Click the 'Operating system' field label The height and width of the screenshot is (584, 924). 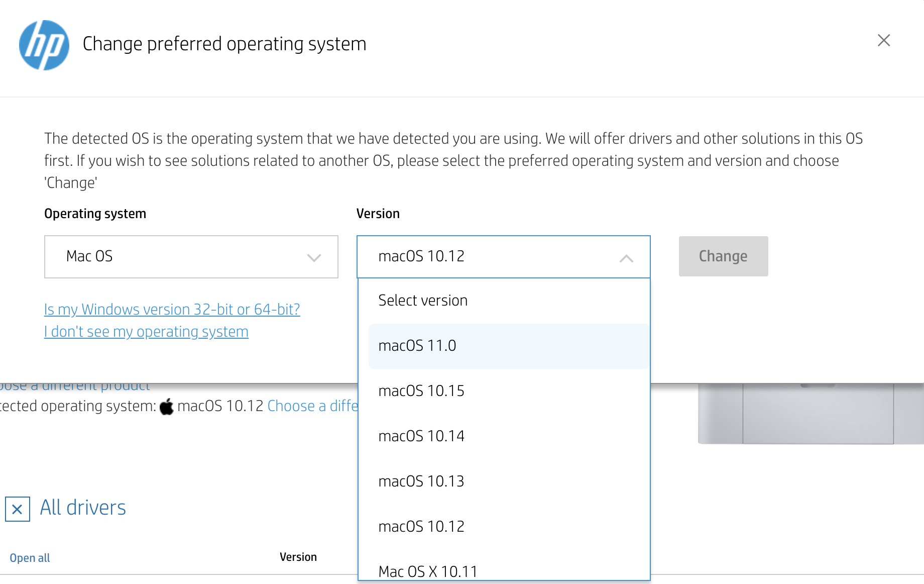(x=95, y=214)
